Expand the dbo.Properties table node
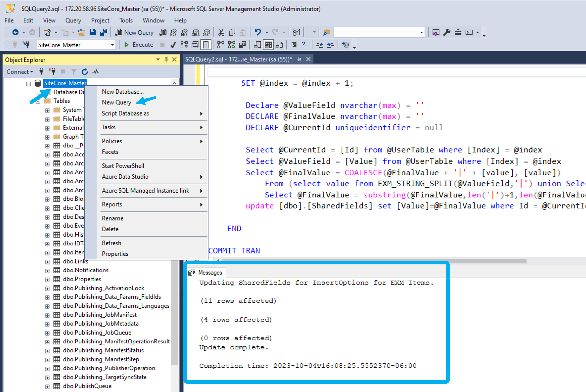 (x=47, y=280)
